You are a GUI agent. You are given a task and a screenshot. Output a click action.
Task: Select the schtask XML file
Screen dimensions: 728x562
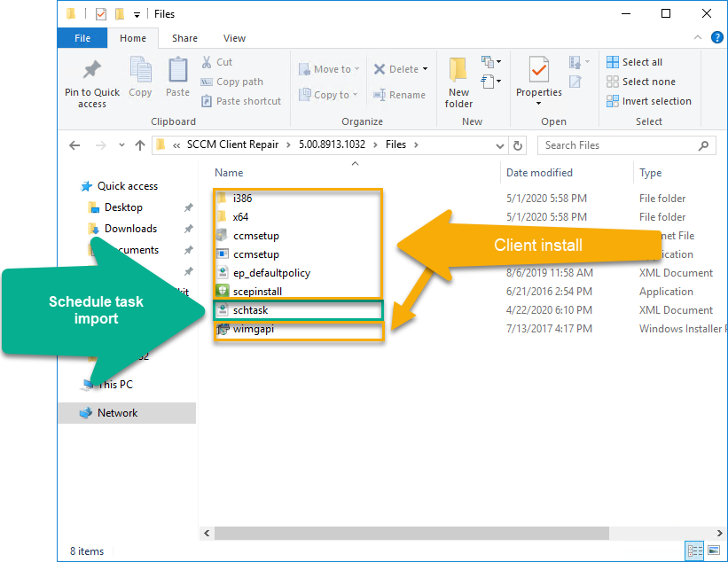250,310
